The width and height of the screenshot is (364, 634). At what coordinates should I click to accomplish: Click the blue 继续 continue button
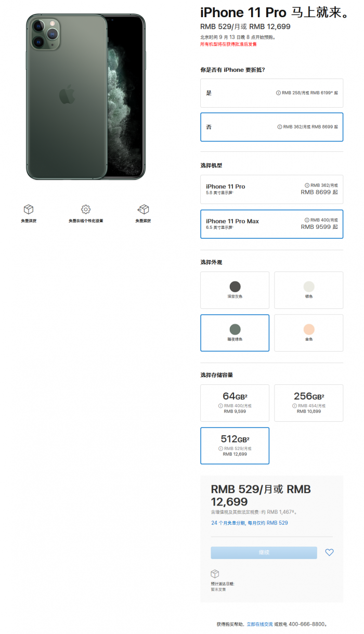(264, 552)
